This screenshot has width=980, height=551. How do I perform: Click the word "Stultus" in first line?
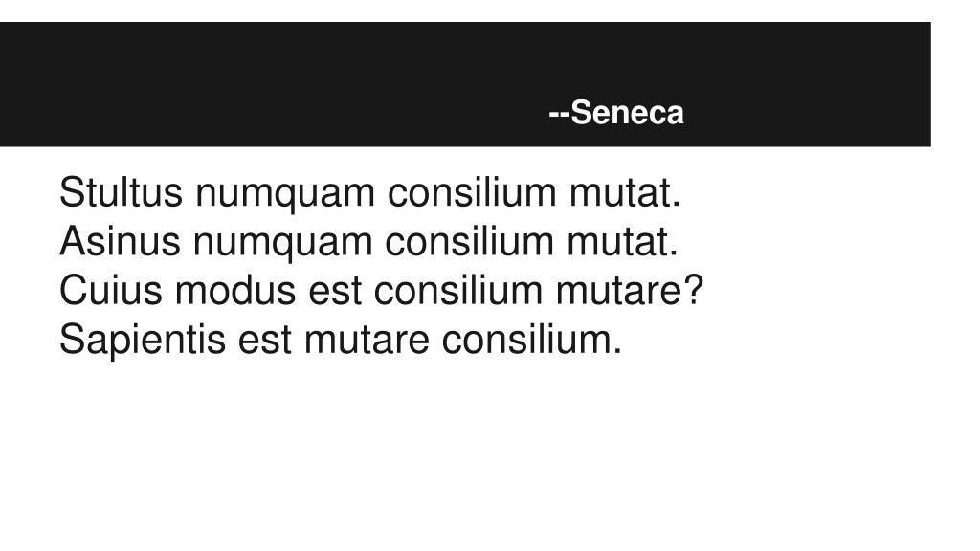(x=121, y=191)
